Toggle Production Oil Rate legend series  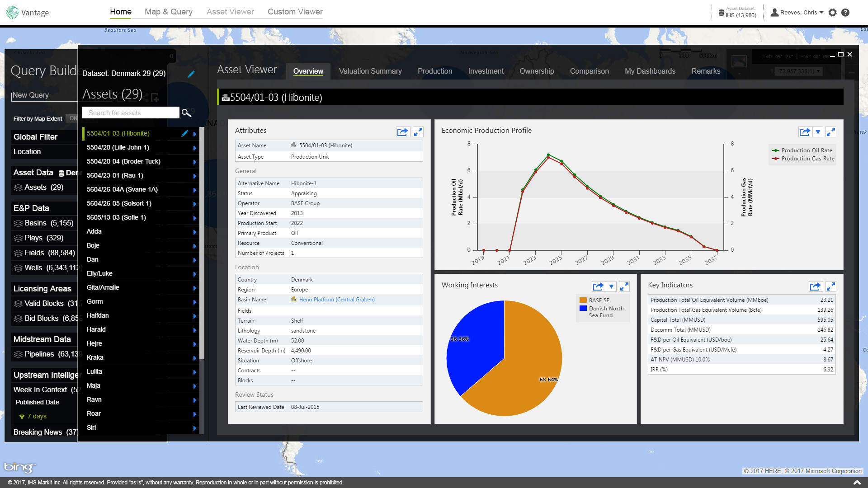tap(802, 150)
